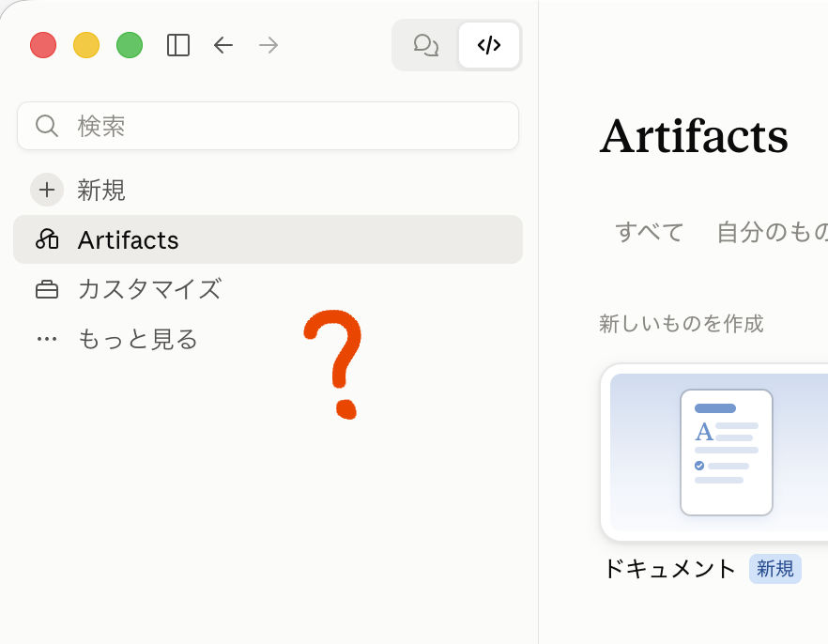Click the toolbox icon beside カスタマイズ
The height and width of the screenshot is (644, 828).
[47, 289]
